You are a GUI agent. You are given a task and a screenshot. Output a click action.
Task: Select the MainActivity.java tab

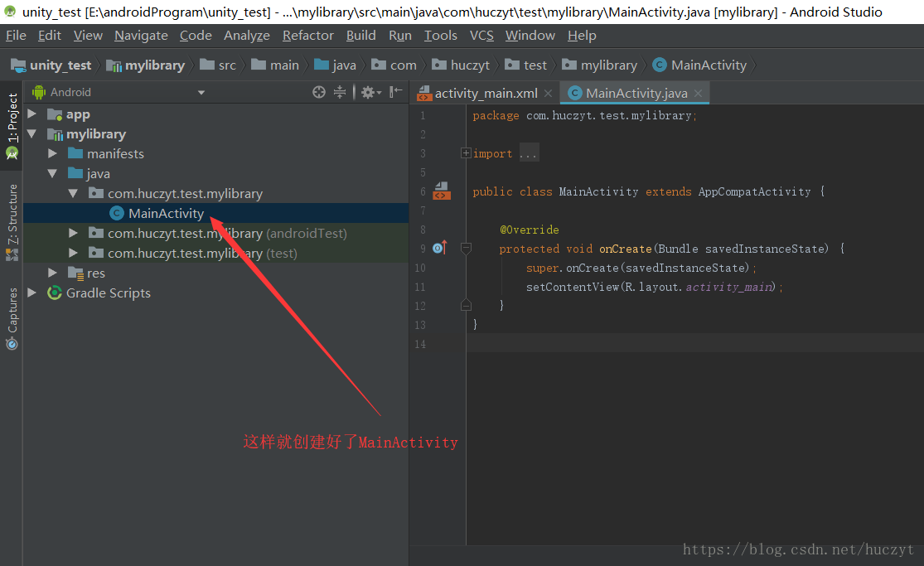coord(635,93)
